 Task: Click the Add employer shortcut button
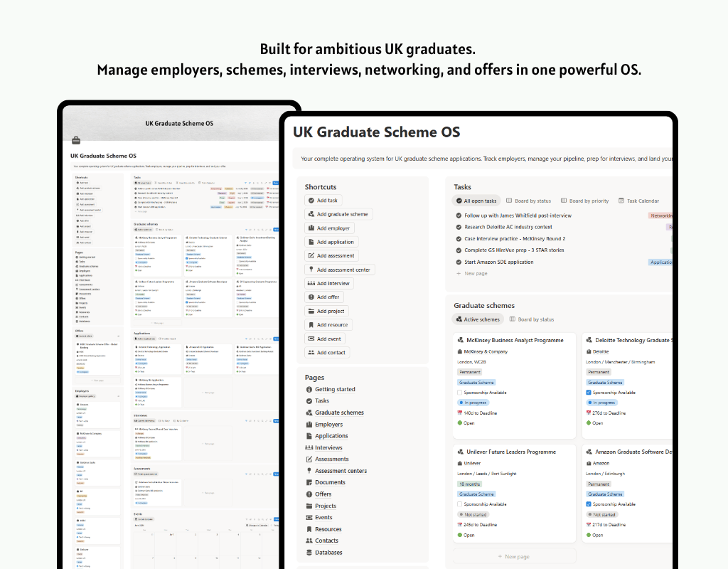click(329, 228)
